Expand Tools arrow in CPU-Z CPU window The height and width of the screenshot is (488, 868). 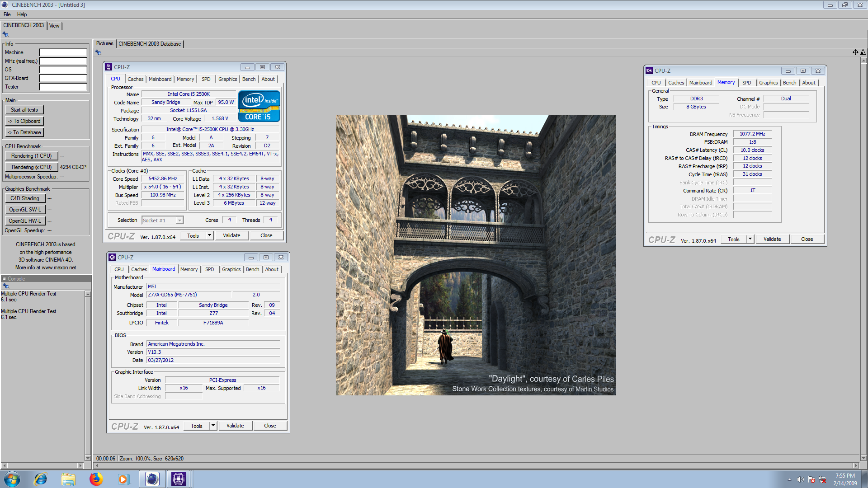pos(209,235)
